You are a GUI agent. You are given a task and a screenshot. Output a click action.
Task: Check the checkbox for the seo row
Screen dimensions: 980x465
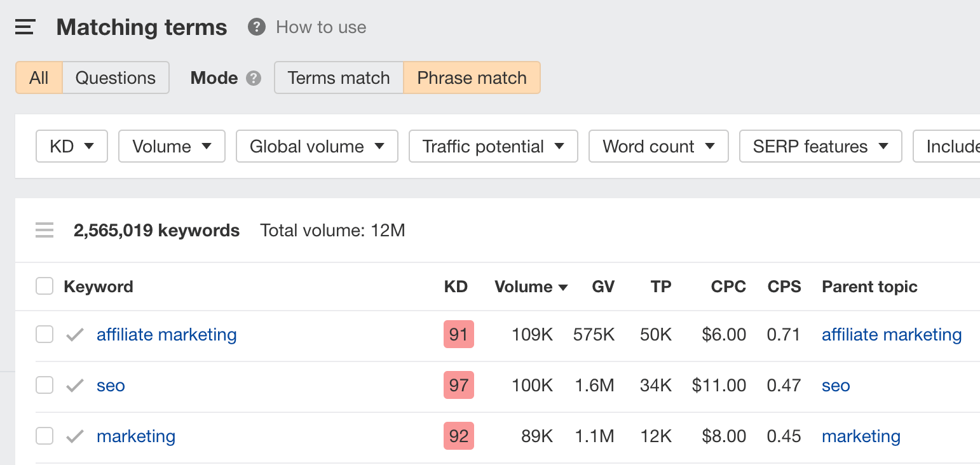[44, 385]
